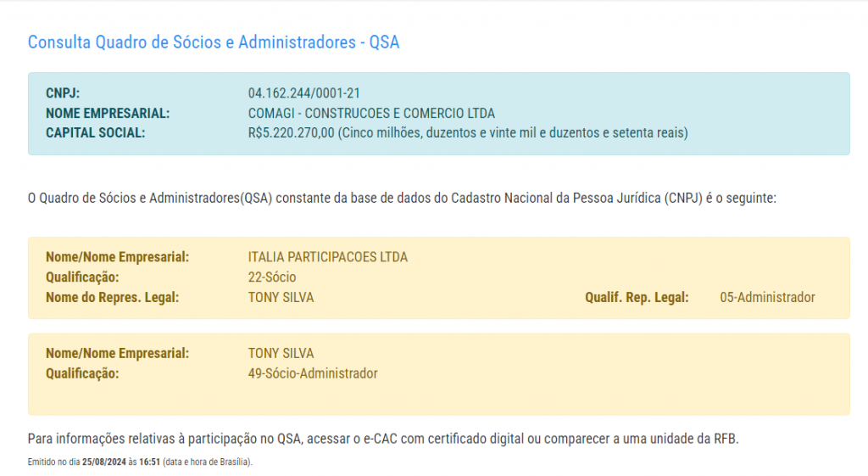Screen dimensions: 868x476
Task: Click Qualificação label above 49-Sócio-Administrador row's card bottom
Action: [x=82, y=373]
